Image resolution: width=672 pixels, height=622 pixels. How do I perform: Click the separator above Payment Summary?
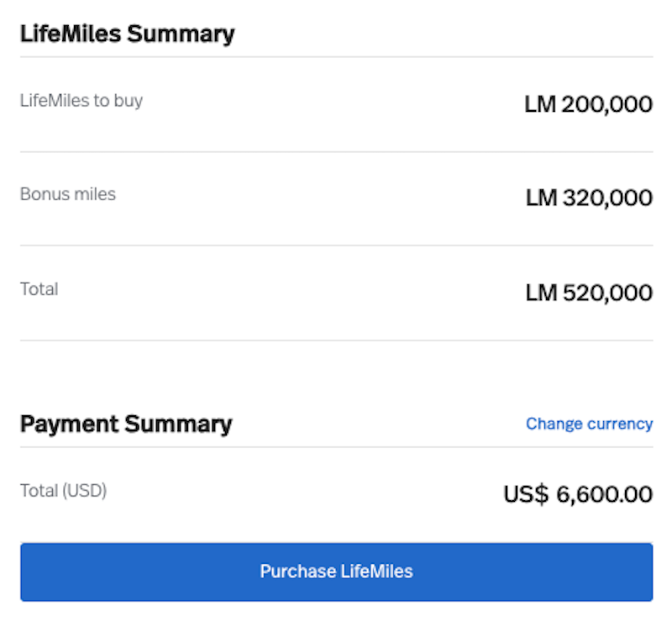tap(336, 340)
